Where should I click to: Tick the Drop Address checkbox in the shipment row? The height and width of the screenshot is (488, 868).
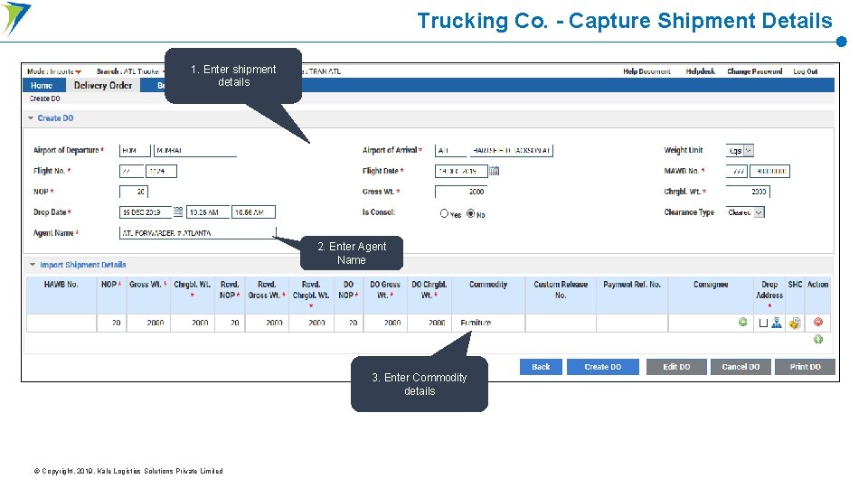pyautogui.click(x=763, y=324)
